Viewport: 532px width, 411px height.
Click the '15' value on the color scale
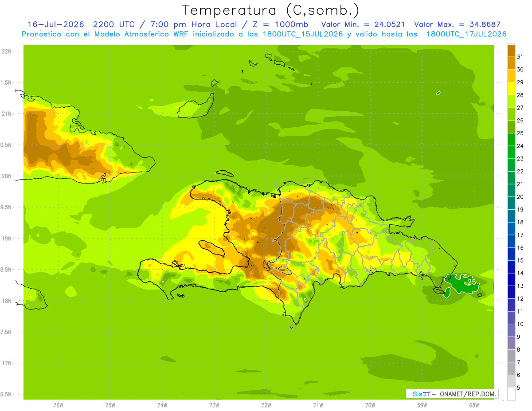tap(520, 260)
